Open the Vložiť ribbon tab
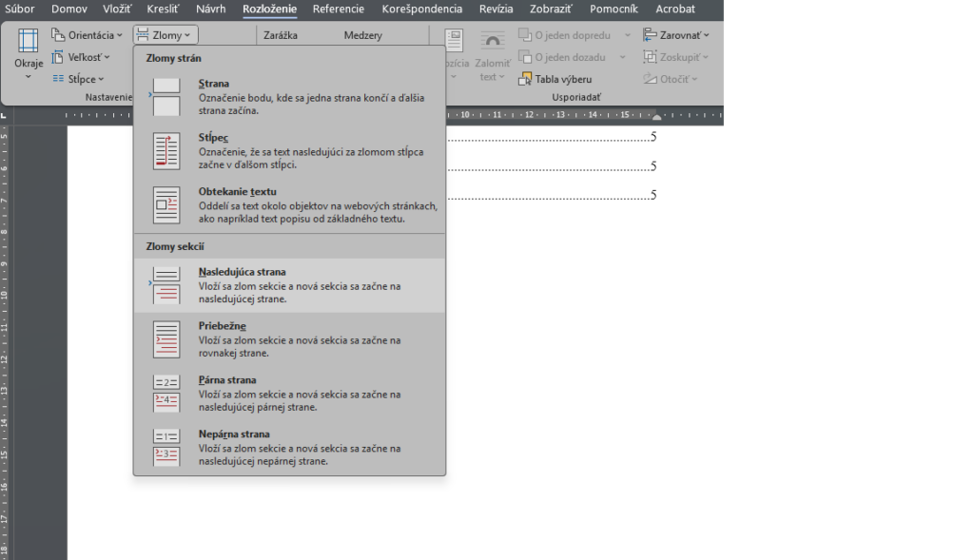974x560 pixels. [117, 9]
